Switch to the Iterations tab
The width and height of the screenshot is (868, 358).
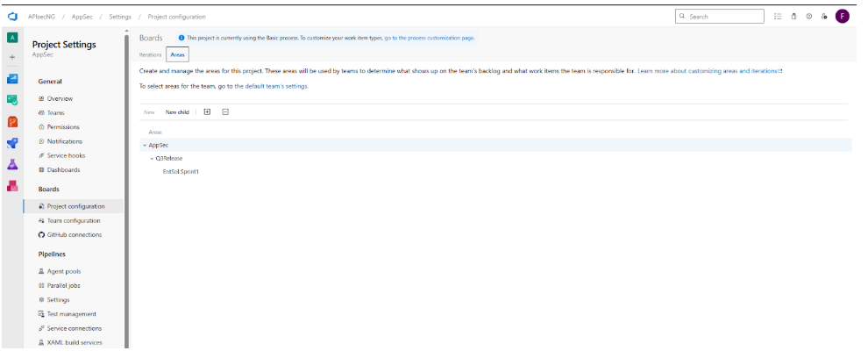pos(151,54)
